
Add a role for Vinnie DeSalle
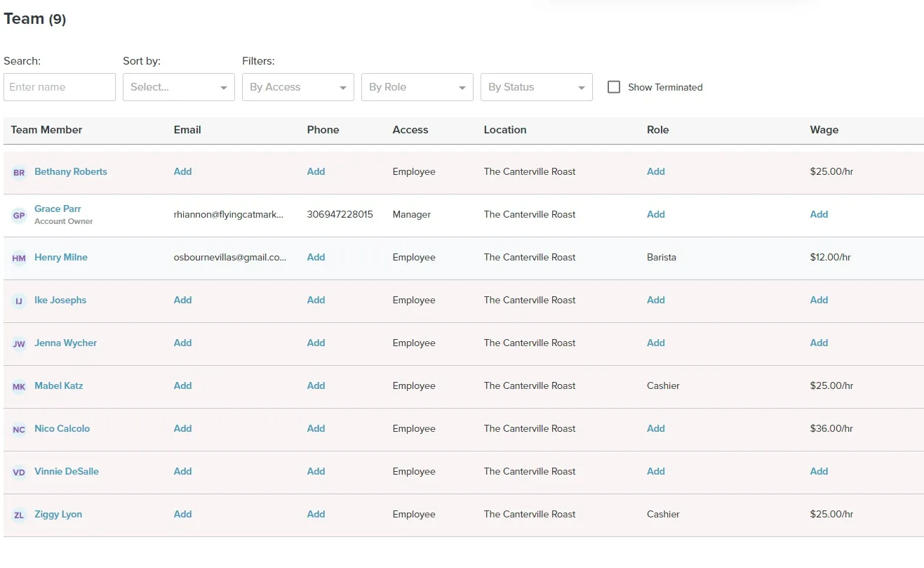click(x=656, y=471)
